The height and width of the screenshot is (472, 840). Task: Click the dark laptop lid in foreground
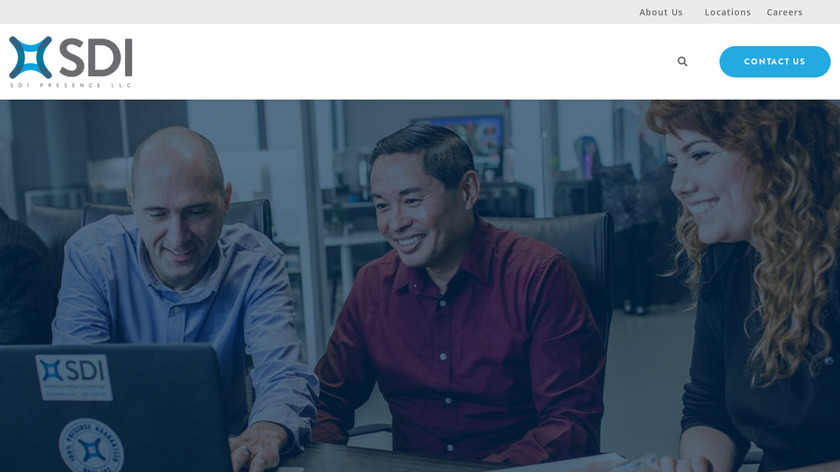[x=115, y=408]
